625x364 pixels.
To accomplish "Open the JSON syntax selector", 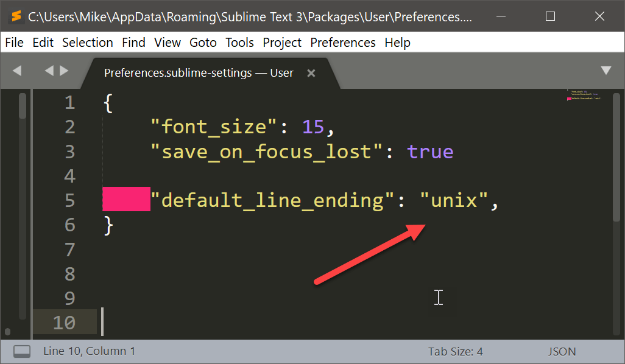I will coord(562,351).
